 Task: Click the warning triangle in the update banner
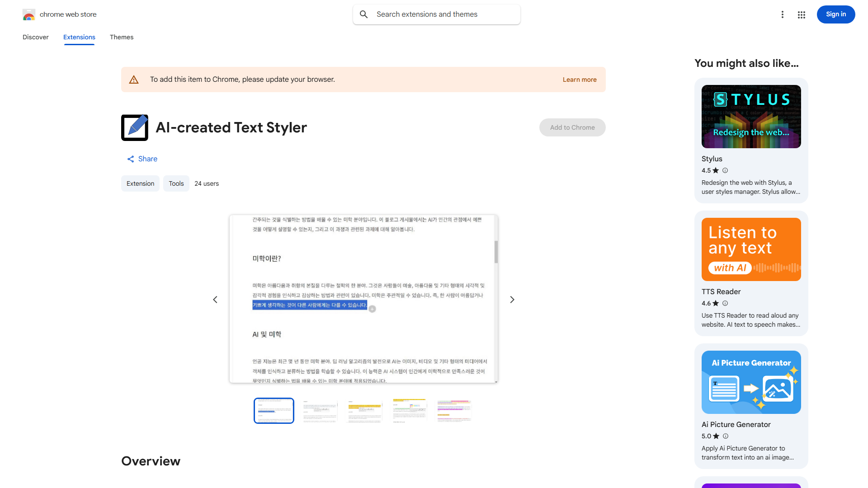pyautogui.click(x=134, y=79)
